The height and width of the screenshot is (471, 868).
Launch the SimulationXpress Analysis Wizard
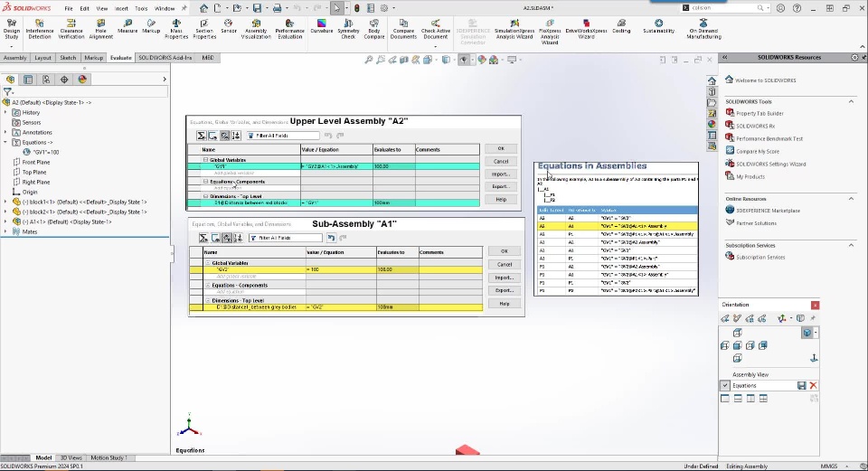[514, 29]
